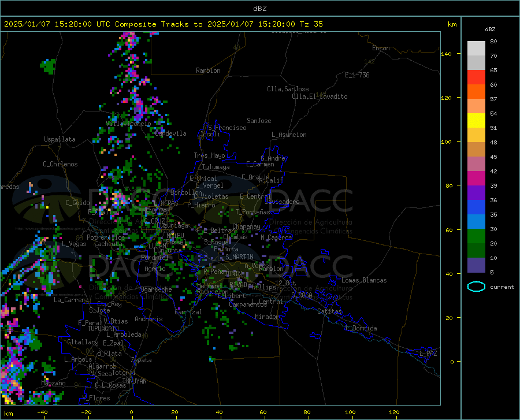Click the 'Tres_Mayo' map label

[209, 155]
